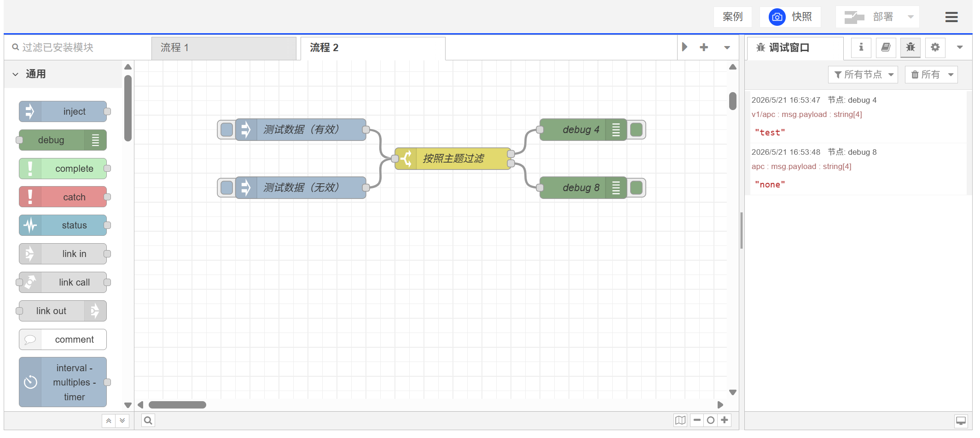
Task: Select the catch palette node
Action: pos(63,197)
